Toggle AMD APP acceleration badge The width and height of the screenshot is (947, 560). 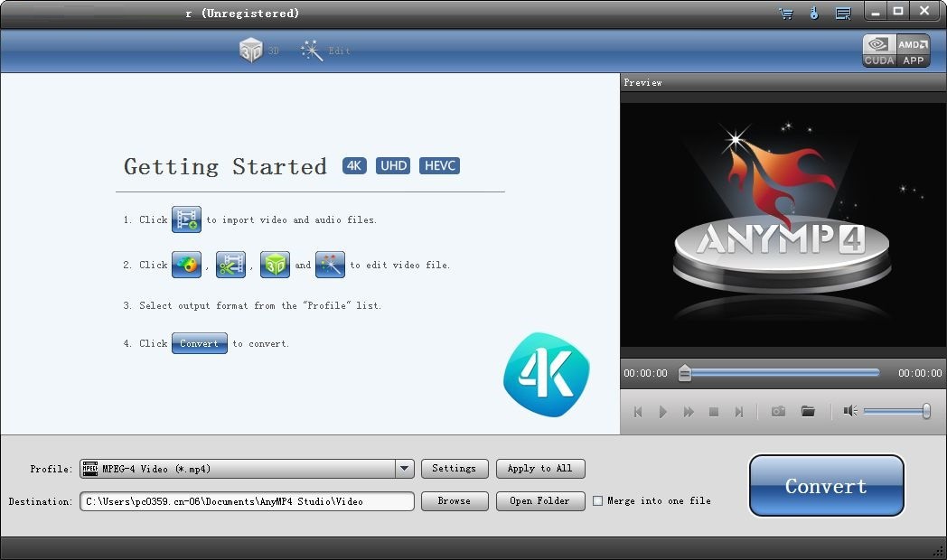[x=913, y=51]
